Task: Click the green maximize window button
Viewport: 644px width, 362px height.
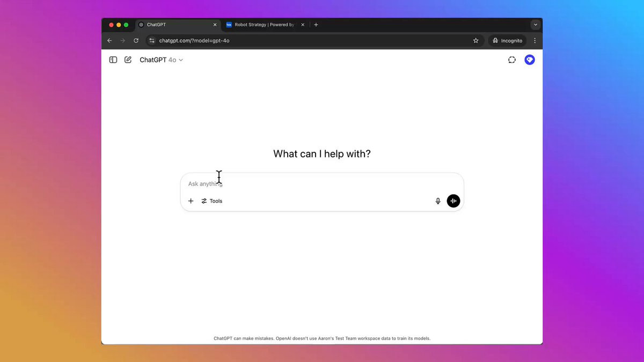Action: point(126,25)
